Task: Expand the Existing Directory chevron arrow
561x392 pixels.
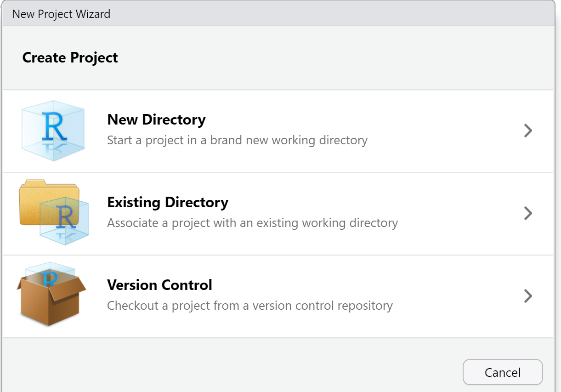Action: pos(528,213)
